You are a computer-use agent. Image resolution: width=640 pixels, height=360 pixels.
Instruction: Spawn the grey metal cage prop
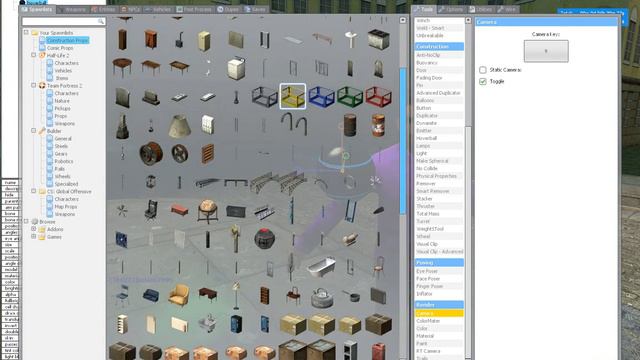click(264, 96)
